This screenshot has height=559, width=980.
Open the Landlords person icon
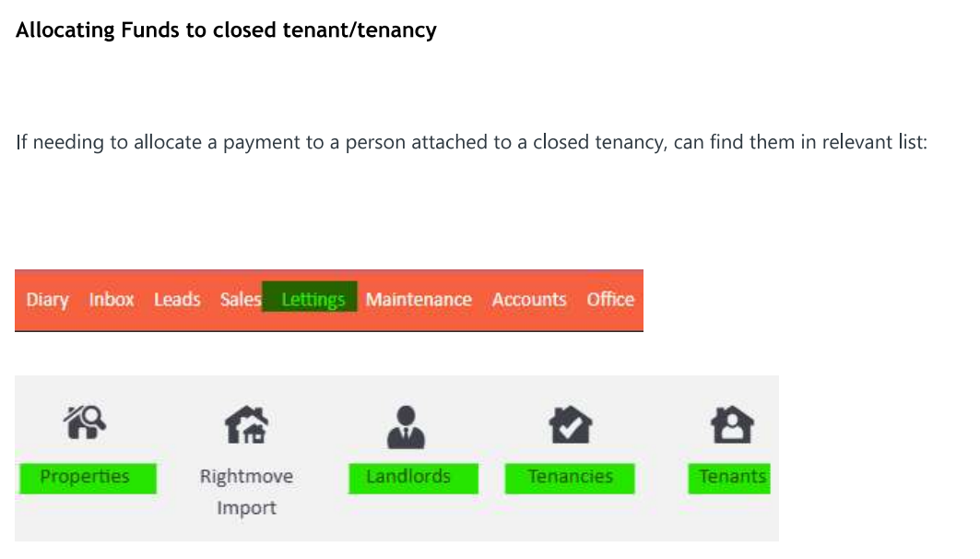point(407,426)
